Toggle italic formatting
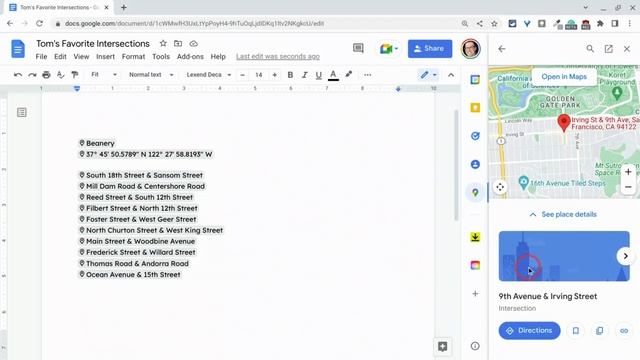Image resolution: width=640 pixels, height=360 pixels. 304,75
